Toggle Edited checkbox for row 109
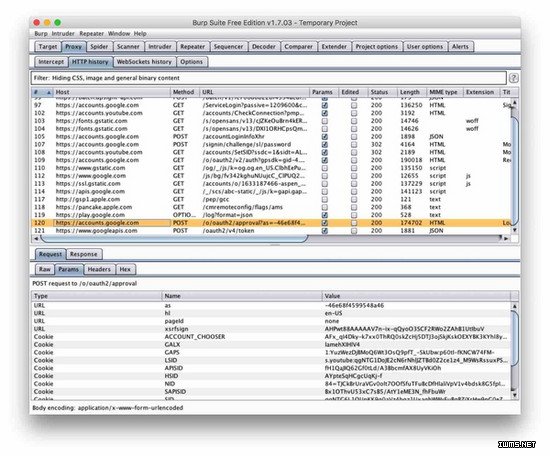 (x=354, y=160)
